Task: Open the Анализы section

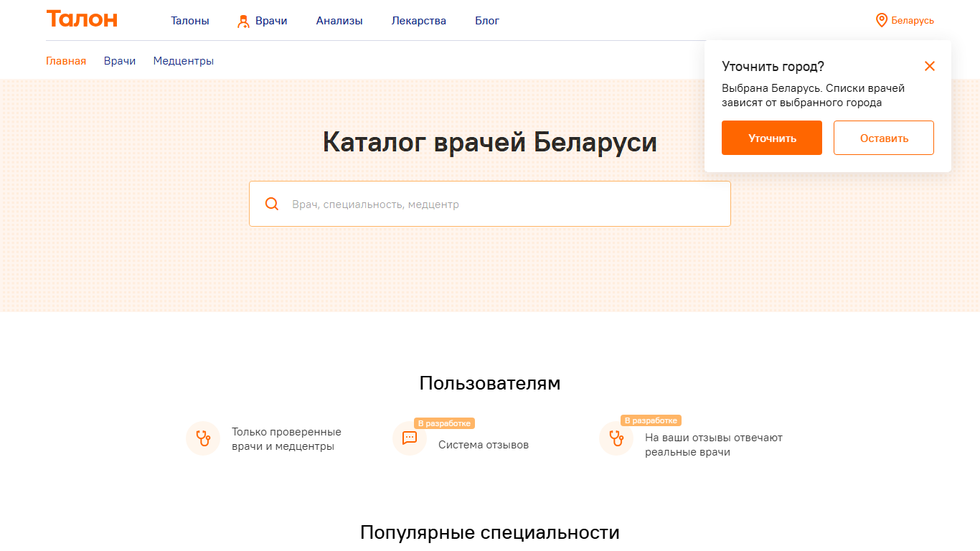Action: [339, 21]
